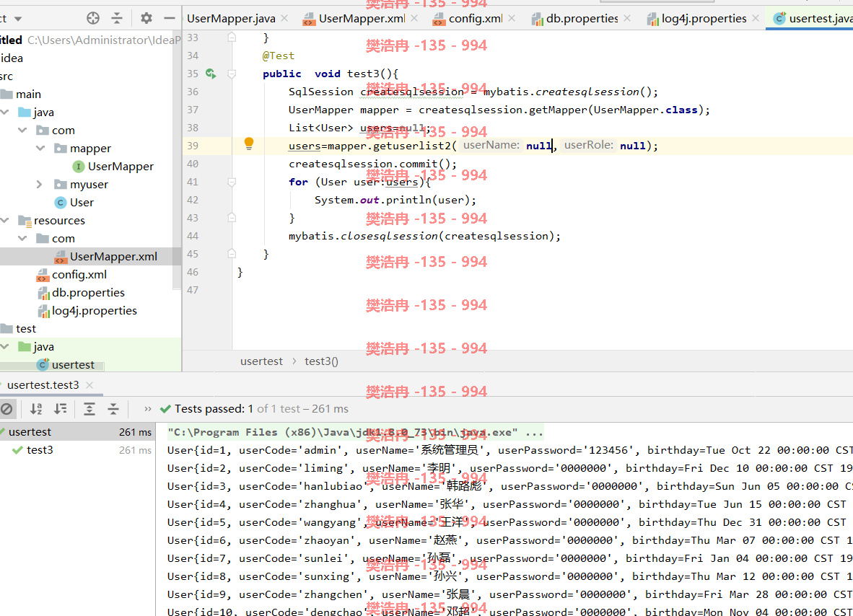Close the log4j.properties editor tab
Screen dimensions: 853x616
tap(755, 19)
